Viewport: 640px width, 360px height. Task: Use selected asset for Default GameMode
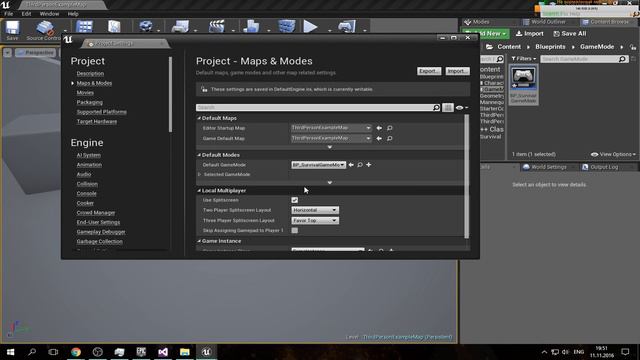[351, 165]
